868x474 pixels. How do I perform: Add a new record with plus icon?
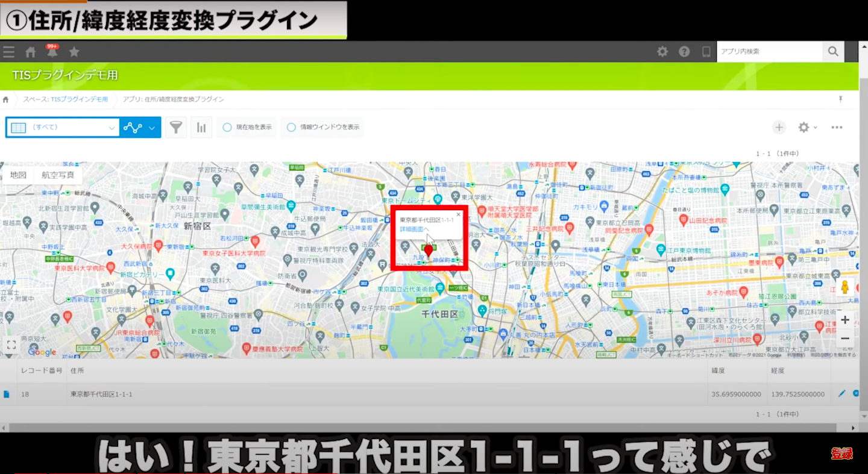pos(779,127)
